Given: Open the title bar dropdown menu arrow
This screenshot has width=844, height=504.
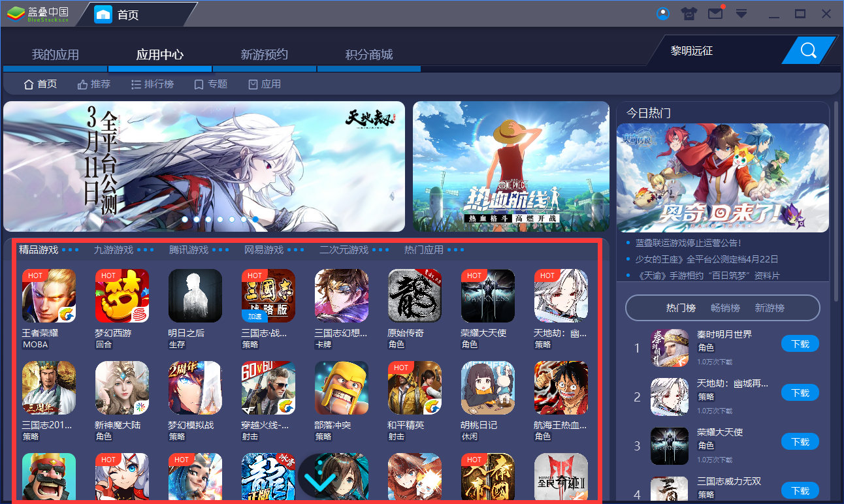Looking at the screenshot, I should click(x=741, y=13).
